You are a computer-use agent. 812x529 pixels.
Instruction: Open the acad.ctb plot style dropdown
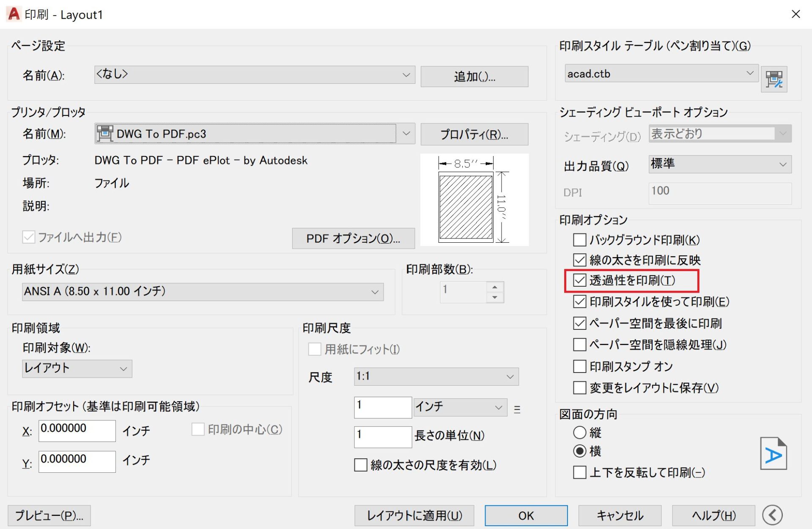tap(749, 74)
